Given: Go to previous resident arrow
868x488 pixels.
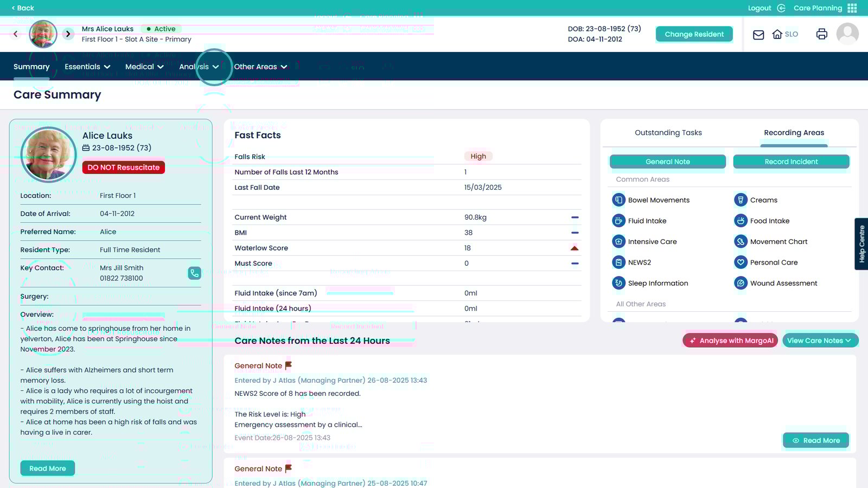Looking at the screenshot, I should point(15,34).
